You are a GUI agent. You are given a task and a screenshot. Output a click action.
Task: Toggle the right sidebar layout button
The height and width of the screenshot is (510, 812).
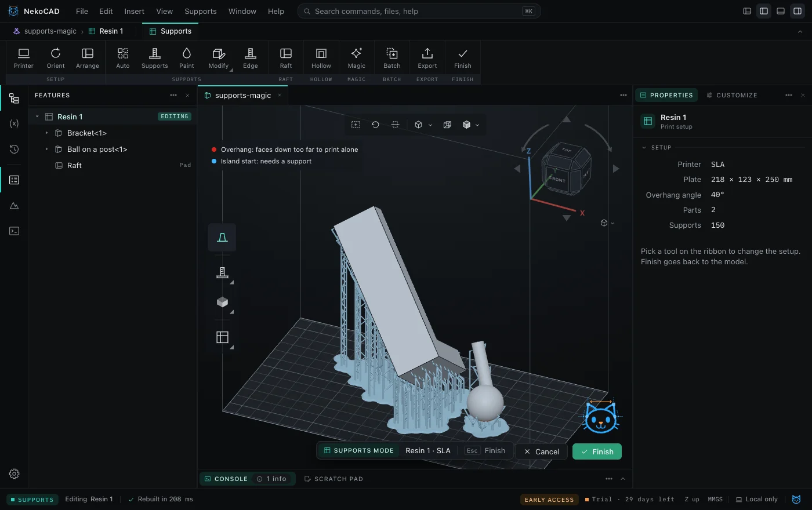797,11
